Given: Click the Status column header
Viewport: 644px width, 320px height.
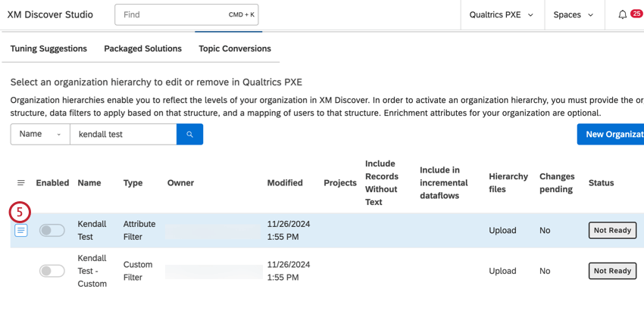Looking at the screenshot, I should click(x=601, y=183).
